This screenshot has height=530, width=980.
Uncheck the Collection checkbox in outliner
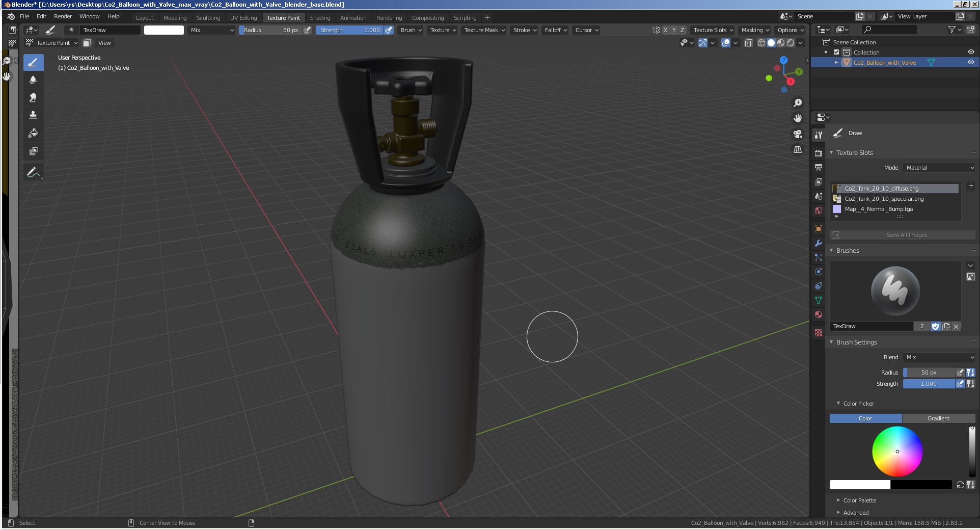[836, 52]
